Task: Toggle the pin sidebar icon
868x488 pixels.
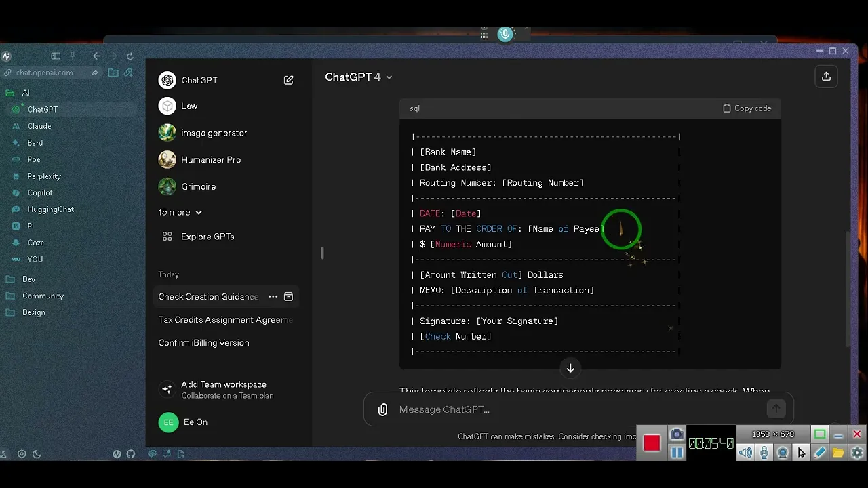Action: pos(73,56)
